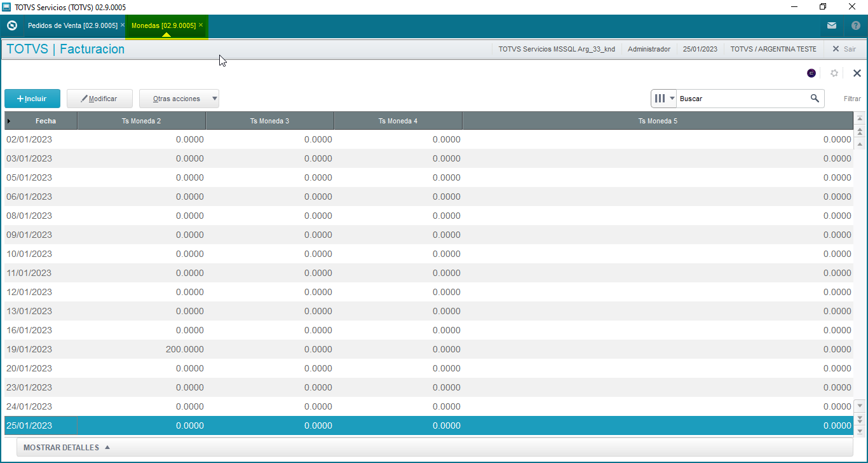868x463 pixels.
Task: Click the Sair exit button
Action: tap(844, 49)
